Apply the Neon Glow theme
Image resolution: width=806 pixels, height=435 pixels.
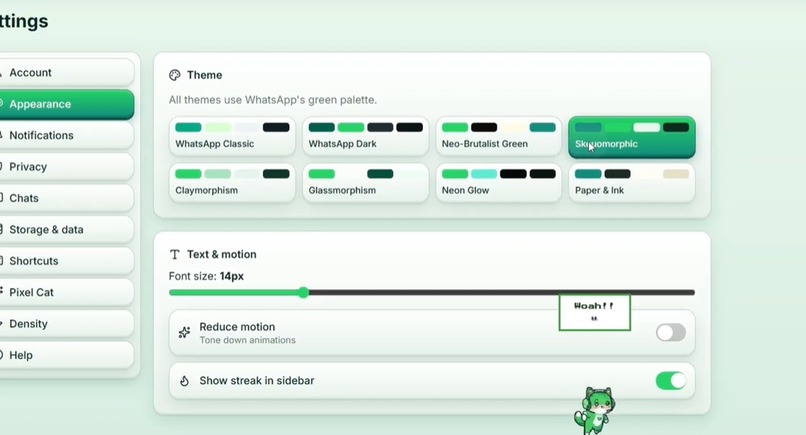tap(499, 183)
